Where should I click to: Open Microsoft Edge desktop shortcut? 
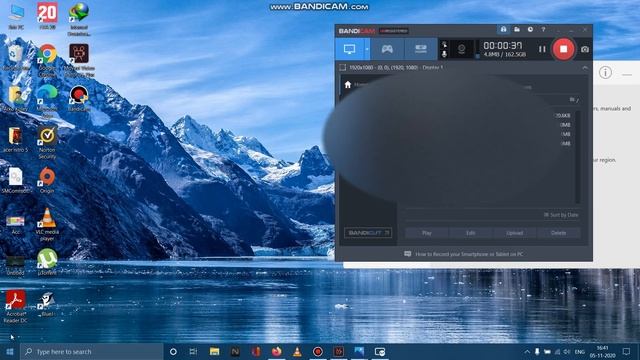click(47, 101)
